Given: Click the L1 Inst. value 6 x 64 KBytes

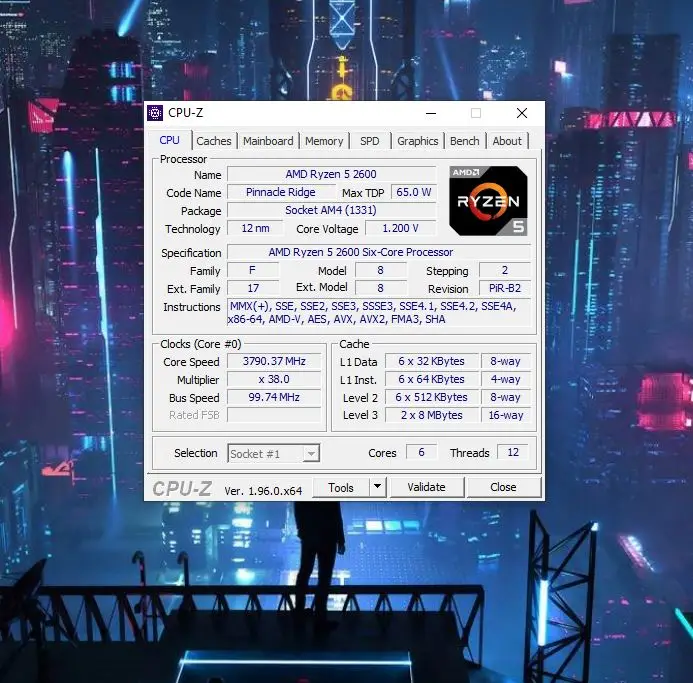Looking at the screenshot, I should (431, 379).
